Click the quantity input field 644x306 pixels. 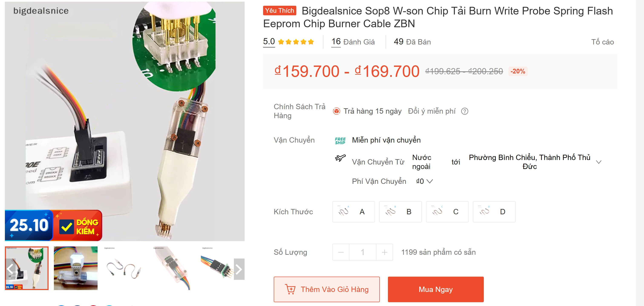coord(363,252)
